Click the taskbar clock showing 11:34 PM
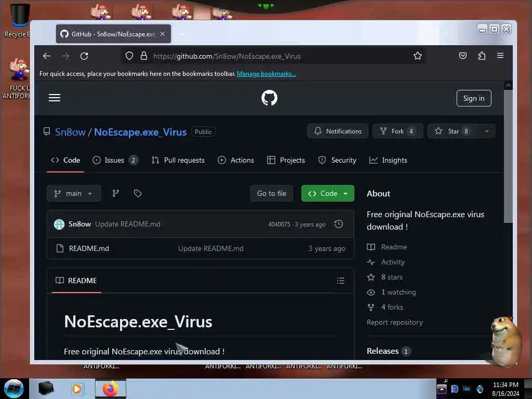Viewport: 532px width, 399px height. pyautogui.click(x=506, y=385)
